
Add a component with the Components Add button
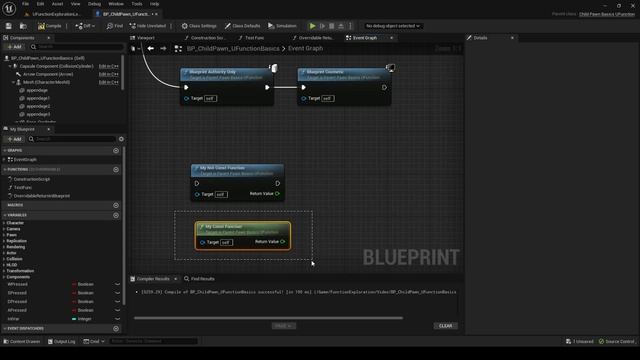point(14,47)
